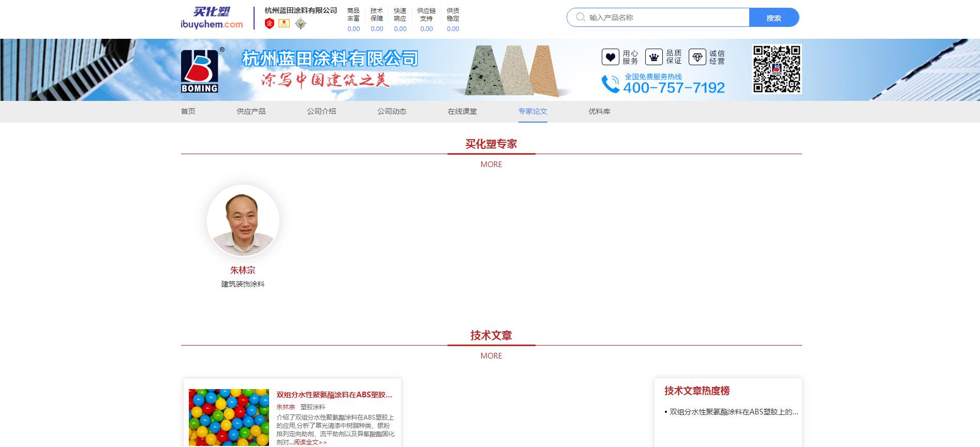Viewport: 980px width, 447px height.
Task: Open the 首页 navigation tab
Action: point(188,111)
